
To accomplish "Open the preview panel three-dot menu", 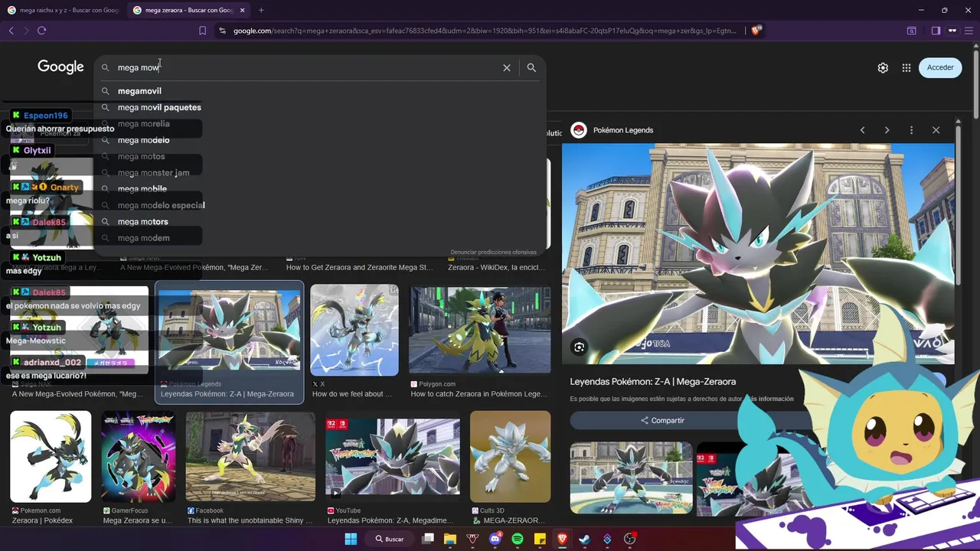I will 911,130.
